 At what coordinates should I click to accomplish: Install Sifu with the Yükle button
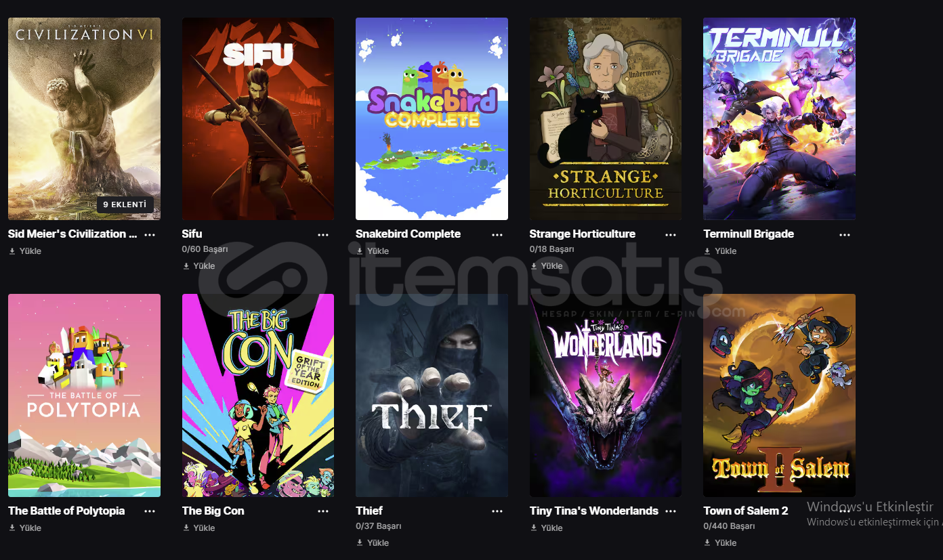click(199, 266)
